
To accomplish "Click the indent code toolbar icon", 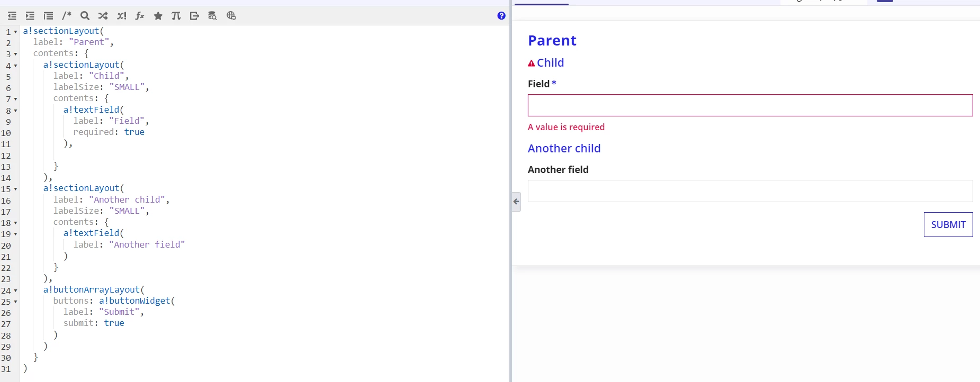I will coord(30,16).
